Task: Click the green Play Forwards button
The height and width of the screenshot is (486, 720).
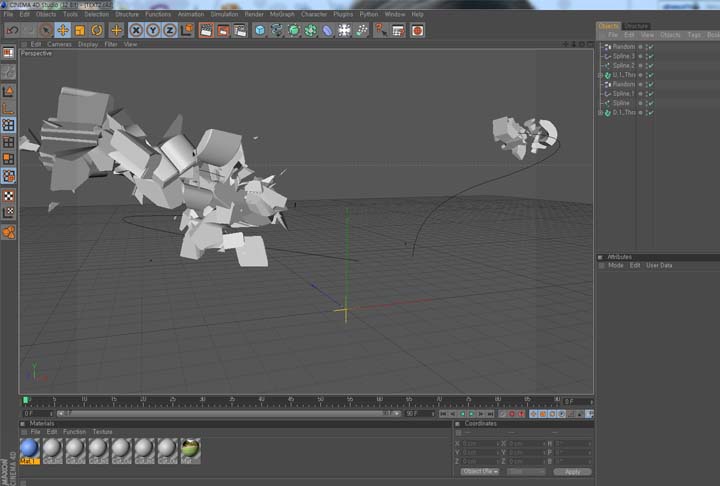Action: tap(472, 414)
